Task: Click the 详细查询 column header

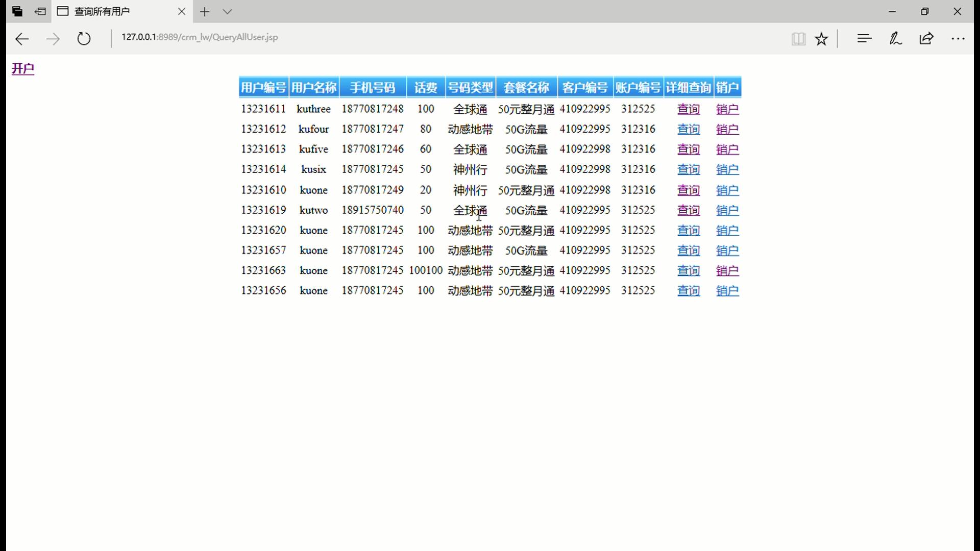Action: click(689, 87)
